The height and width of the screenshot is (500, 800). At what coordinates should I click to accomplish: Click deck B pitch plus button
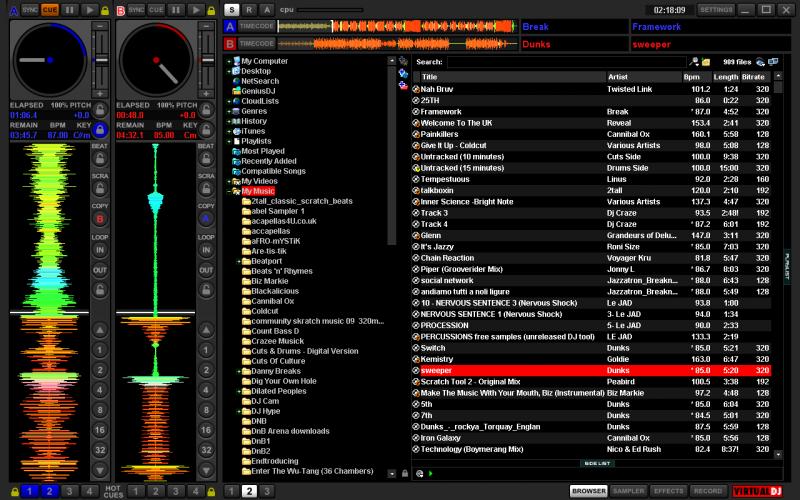coord(206,93)
